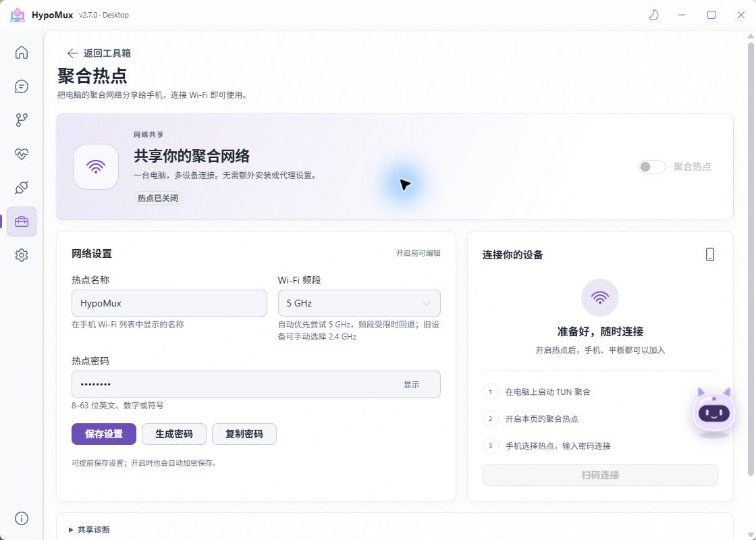
Task: Click step 3 手机选择热点，输入密码连接
Action: point(558,446)
